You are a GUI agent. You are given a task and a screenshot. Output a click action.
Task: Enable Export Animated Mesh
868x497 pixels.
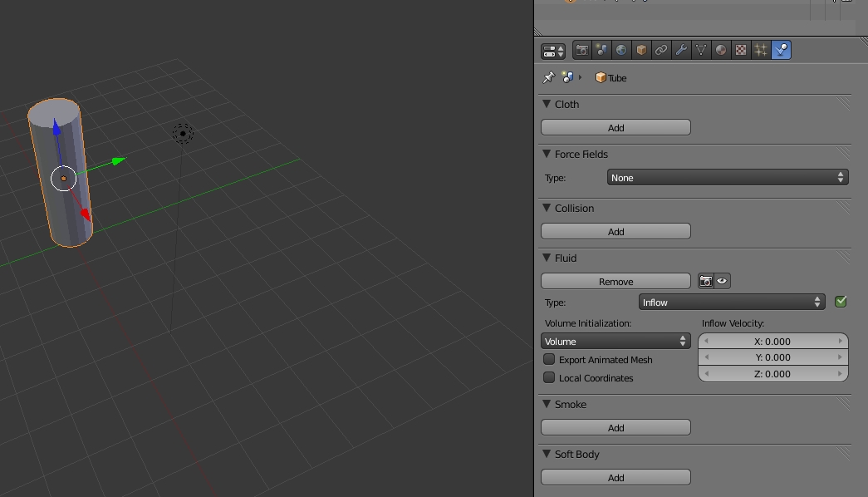549,359
